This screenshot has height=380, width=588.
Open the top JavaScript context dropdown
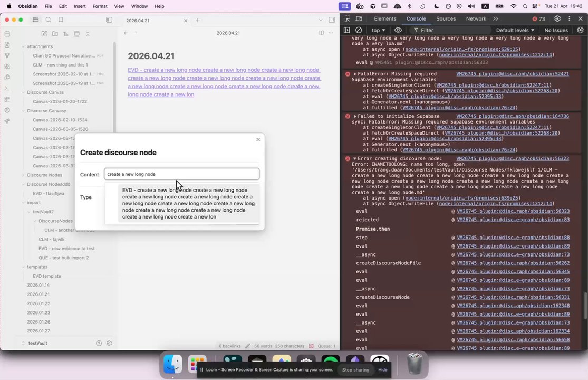[x=378, y=30]
